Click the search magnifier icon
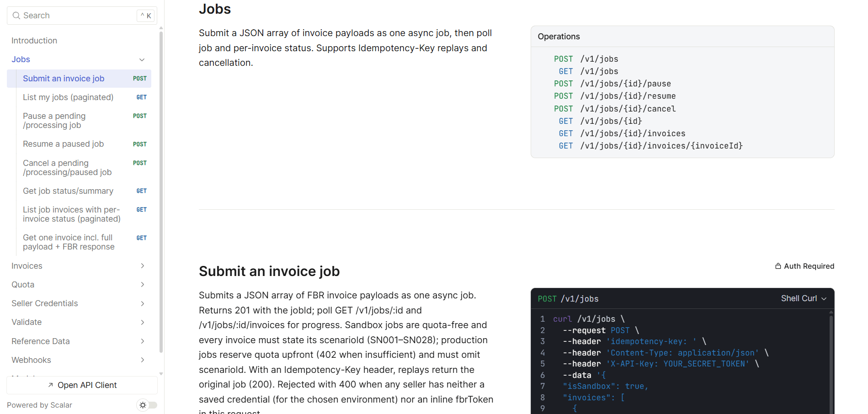 pos(16,16)
